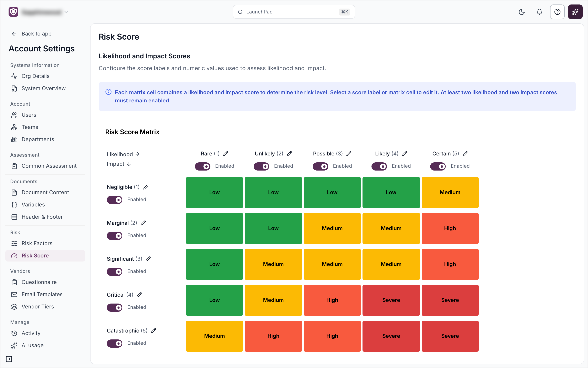Collapse the sidebar panel icon
The image size is (588, 368).
pyautogui.click(x=9, y=359)
